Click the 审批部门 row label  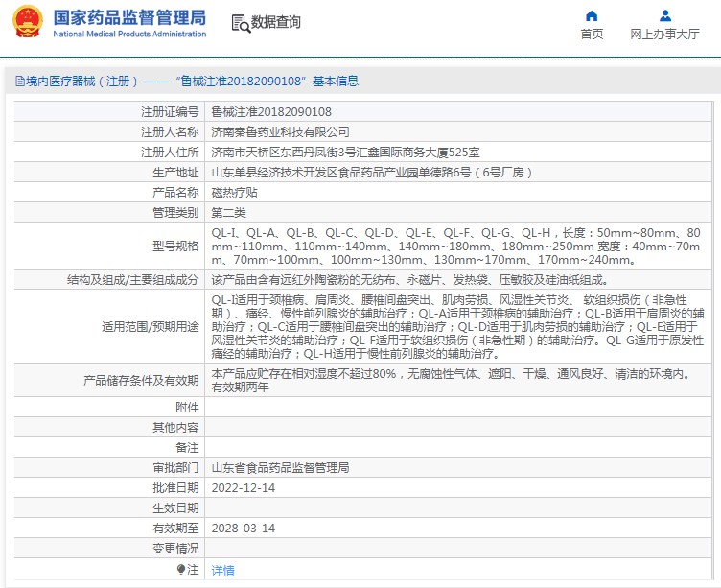pos(175,468)
